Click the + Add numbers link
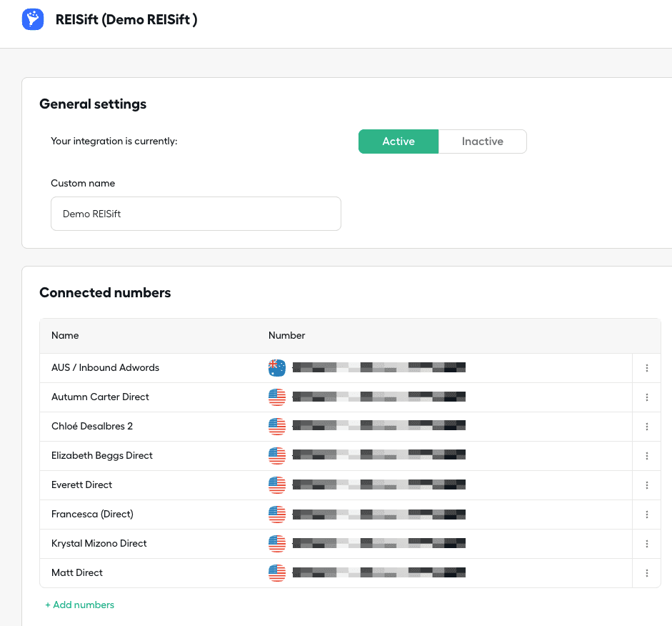 (79, 605)
